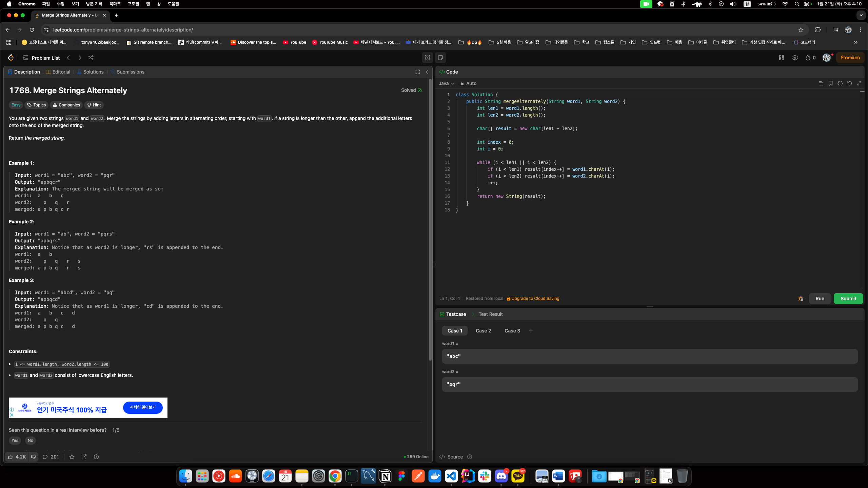Click the Easy difficulty tag
The height and width of the screenshot is (488, 868).
(16, 105)
